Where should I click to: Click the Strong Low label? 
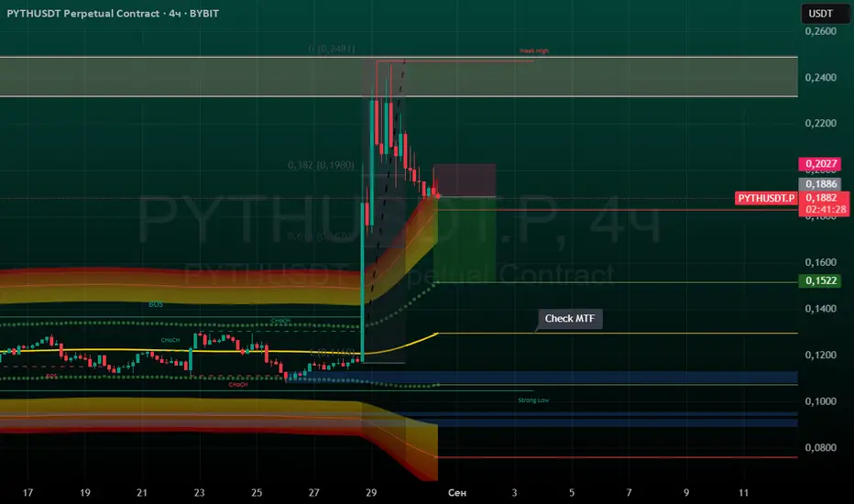tap(533, 400)
